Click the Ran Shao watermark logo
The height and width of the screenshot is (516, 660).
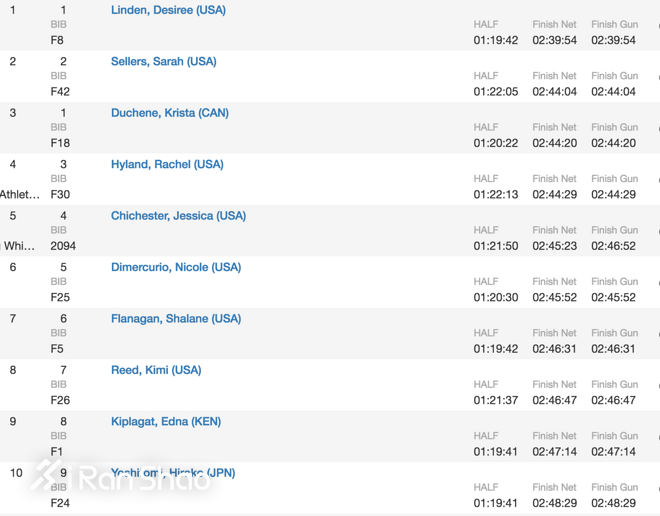point(120,478)
